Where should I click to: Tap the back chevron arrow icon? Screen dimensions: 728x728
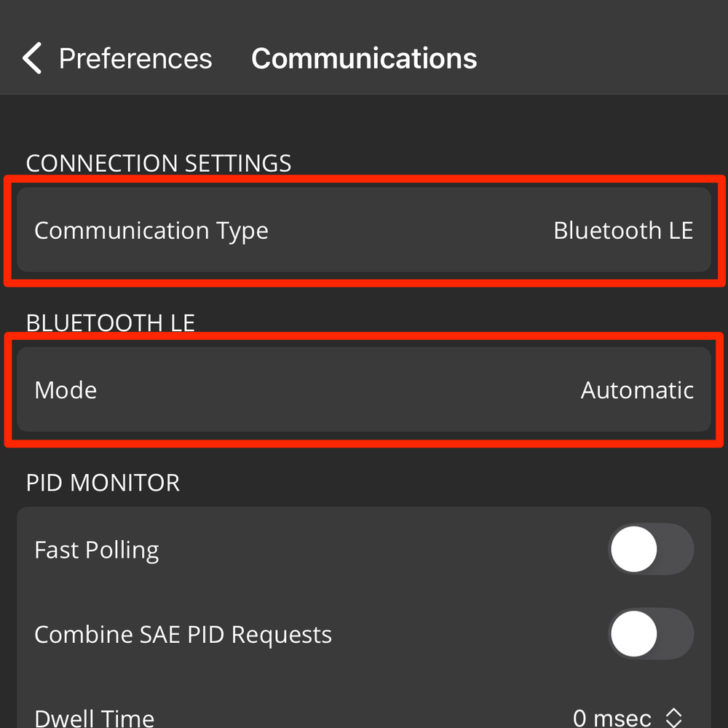[32, 58]
